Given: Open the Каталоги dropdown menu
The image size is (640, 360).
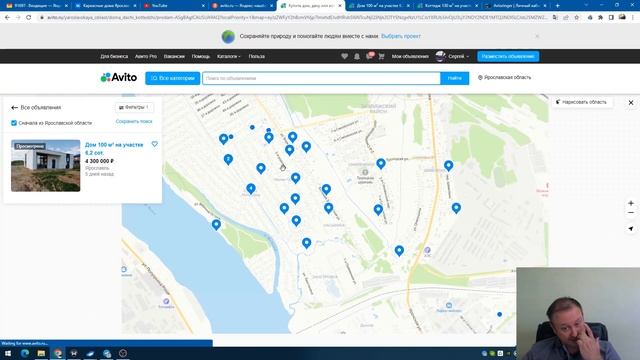Looking at the screenshot, I should tap(229, 56).
